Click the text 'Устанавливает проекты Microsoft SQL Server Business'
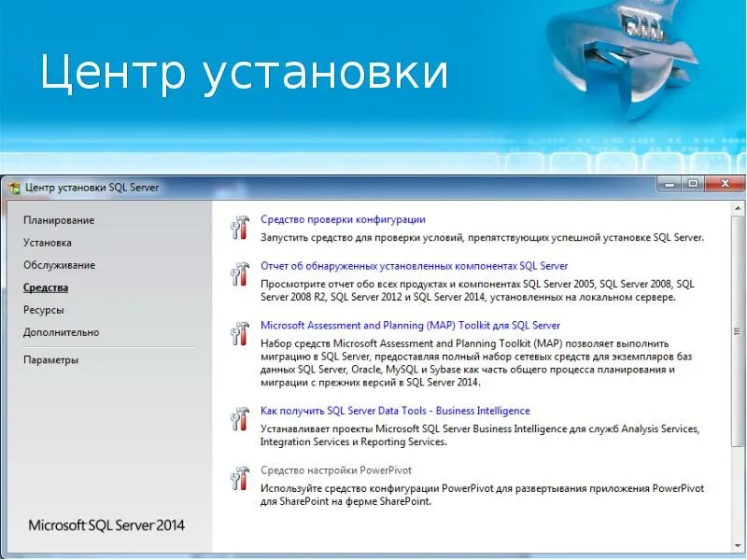This screenshot has width=747, height=560. click(480, 435)
